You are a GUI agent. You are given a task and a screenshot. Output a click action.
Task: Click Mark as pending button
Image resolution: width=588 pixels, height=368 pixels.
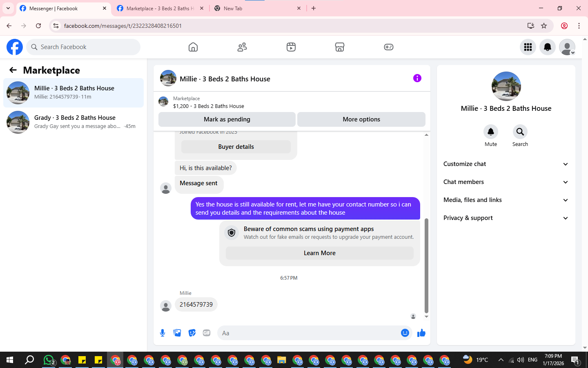click(227, 119)
